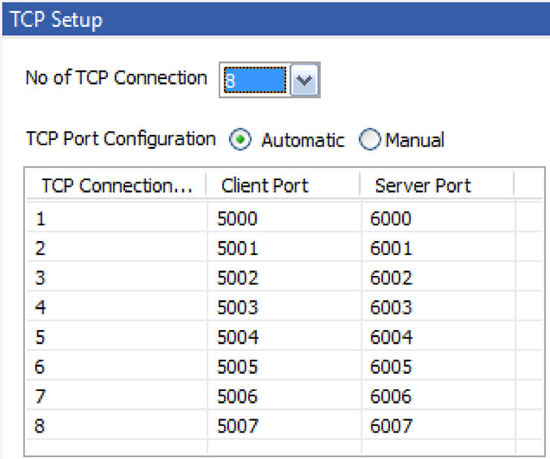Image resolution: width=550 pixels, height=459 pixels.
Task: Click the TCP connection count field showing 8
Action: point(255,80)
